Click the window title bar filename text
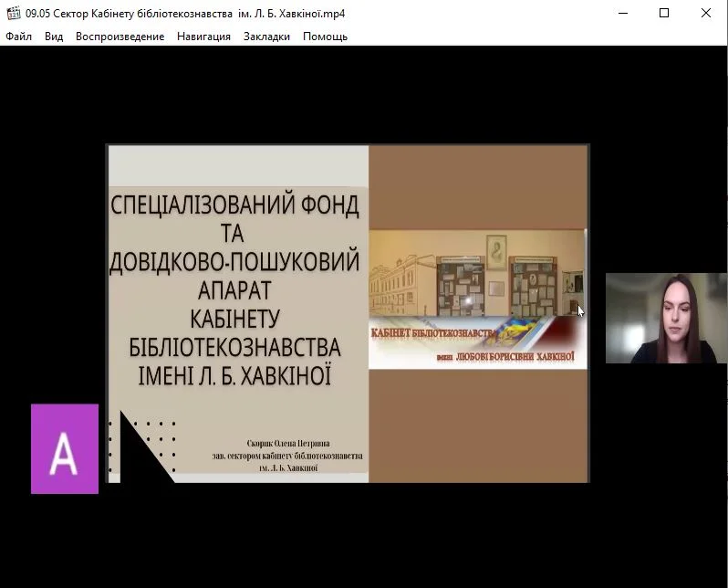This screenshot has height=588, width=728. point(185,14)
